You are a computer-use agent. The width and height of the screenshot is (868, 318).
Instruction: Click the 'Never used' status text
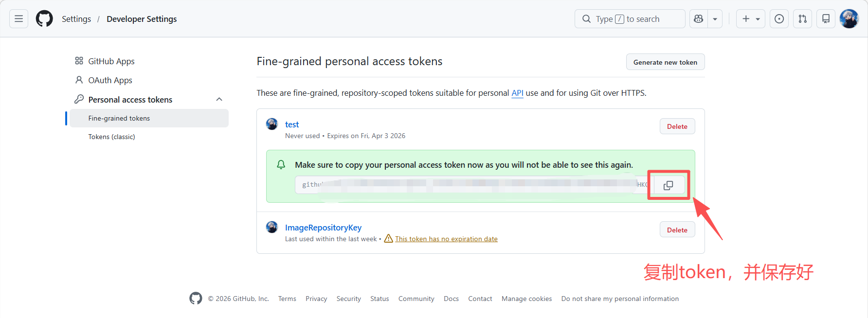point(303,136)
